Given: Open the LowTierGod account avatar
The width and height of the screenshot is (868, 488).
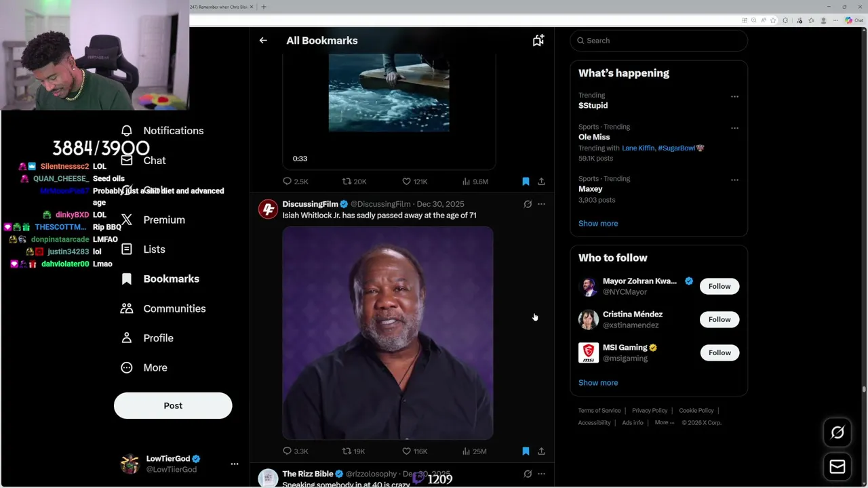Looking at the screenshot, I should point(130,464).
